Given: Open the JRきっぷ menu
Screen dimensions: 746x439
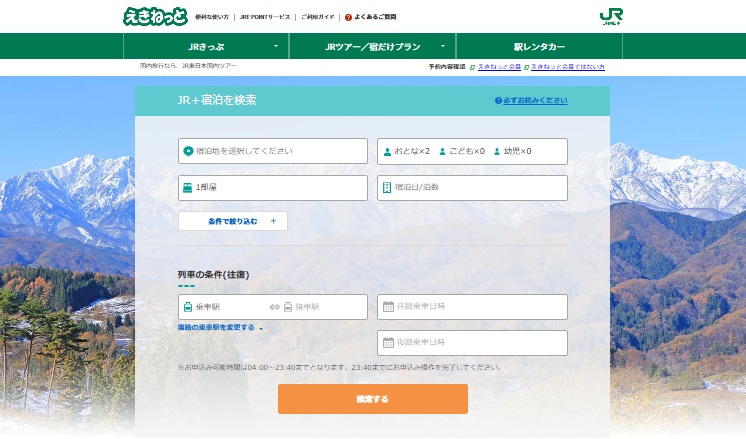Looking at the screenshot, I should pyautogui.click(x=206, y=47).
